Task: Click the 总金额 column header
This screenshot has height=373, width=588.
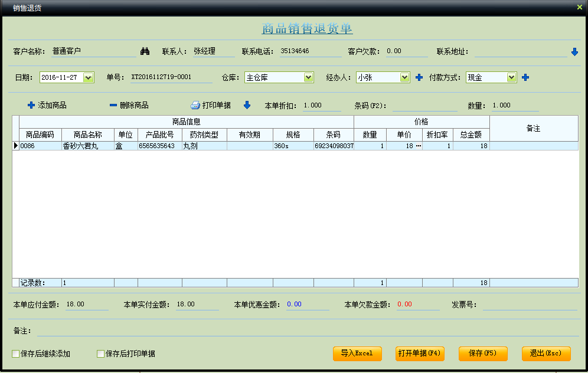Action: (471, 135)
